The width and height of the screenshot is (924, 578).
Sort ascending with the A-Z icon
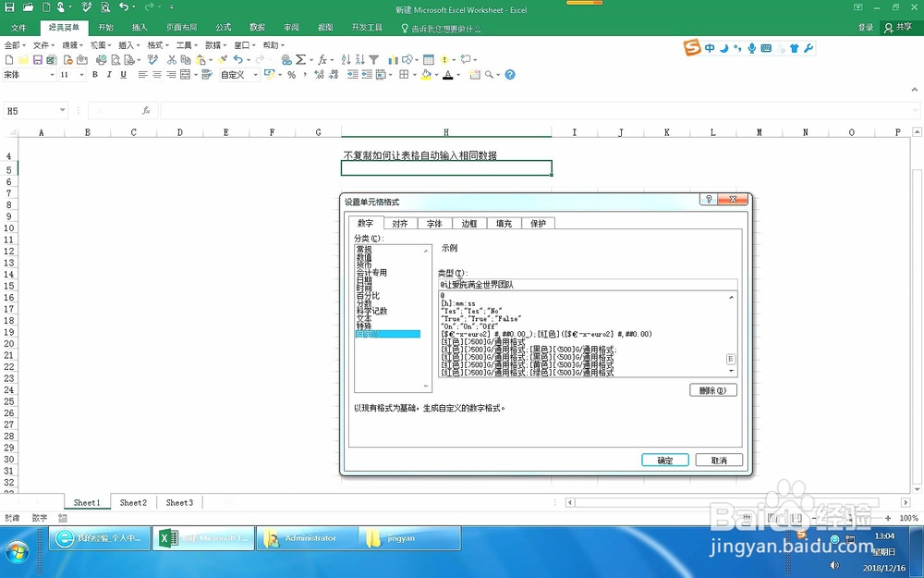coord(346,59)
